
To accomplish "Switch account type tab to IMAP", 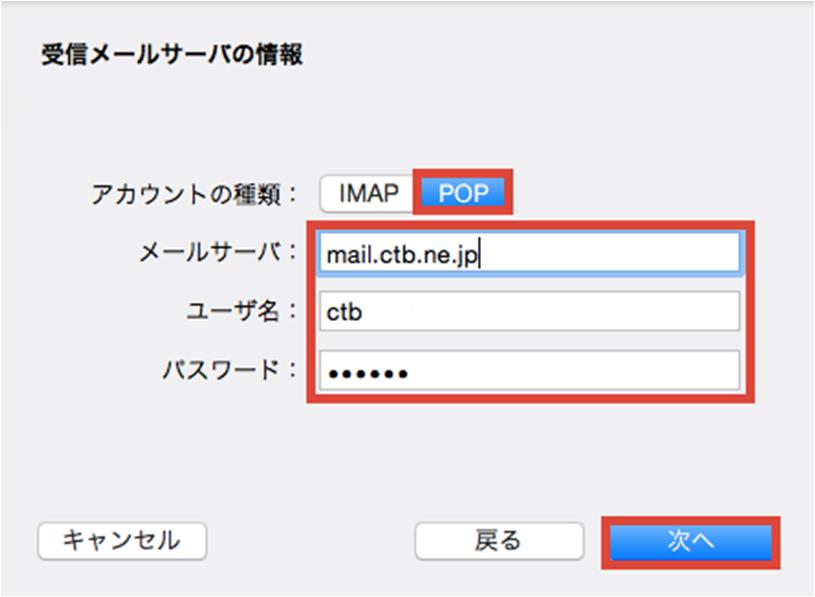I will click(369, 193).
